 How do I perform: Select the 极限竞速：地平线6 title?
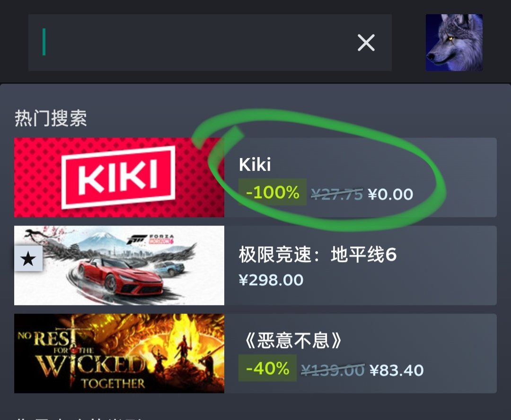[317, 254]
